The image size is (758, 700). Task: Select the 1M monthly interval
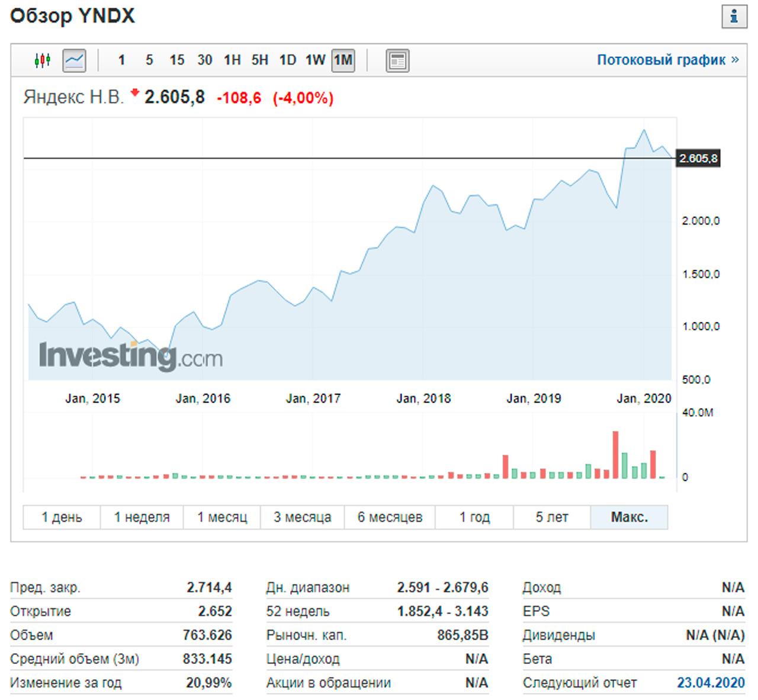pos(343,60)
